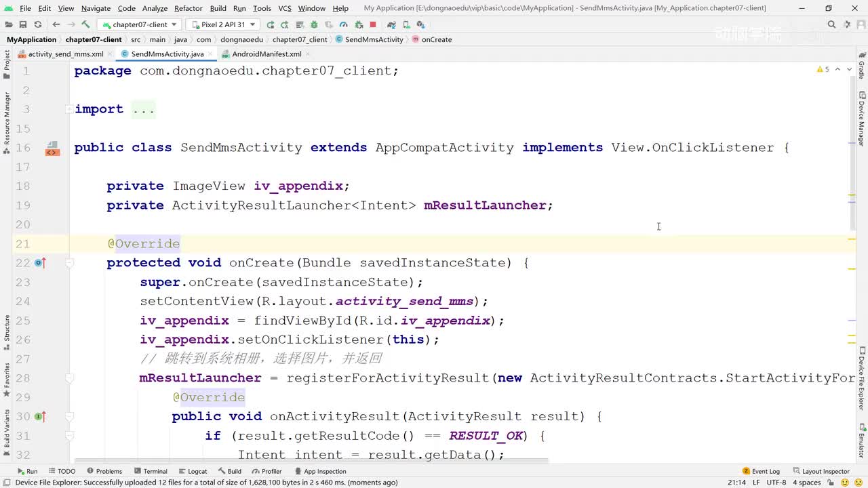The image size is (868, 488).
Task: Open the Navigate menu
Action: click(96, 8)
